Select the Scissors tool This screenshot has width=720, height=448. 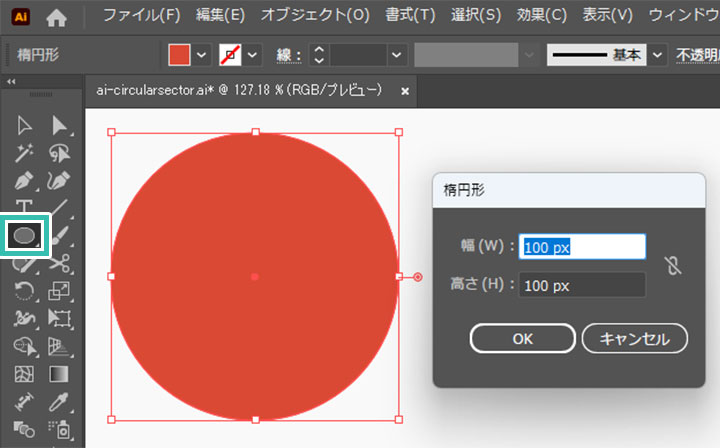pos(59,264)
